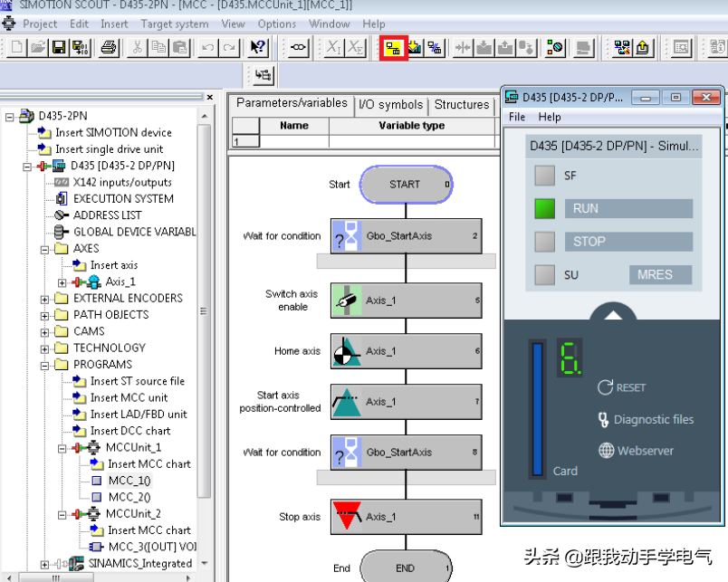Switch to the I/O symbols tab

pos(390,105)
